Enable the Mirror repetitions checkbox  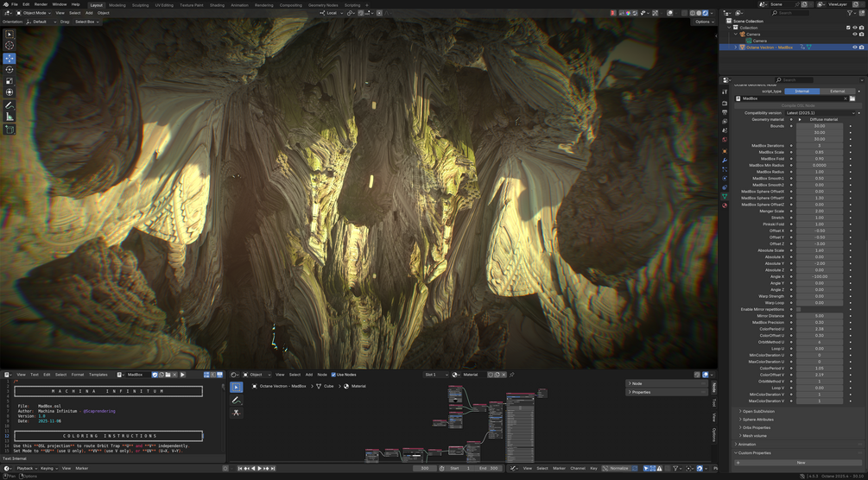coord(799,309)
